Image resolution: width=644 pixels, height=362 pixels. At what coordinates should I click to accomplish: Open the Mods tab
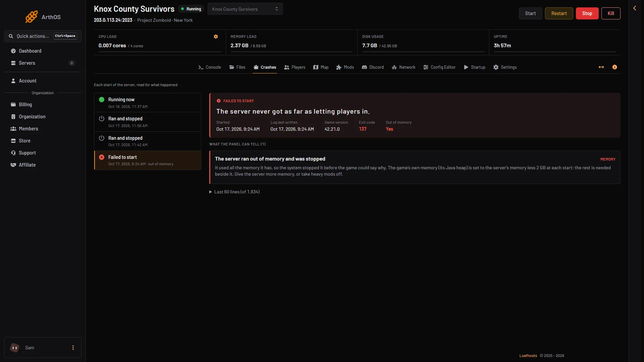[x=345, y=67]
